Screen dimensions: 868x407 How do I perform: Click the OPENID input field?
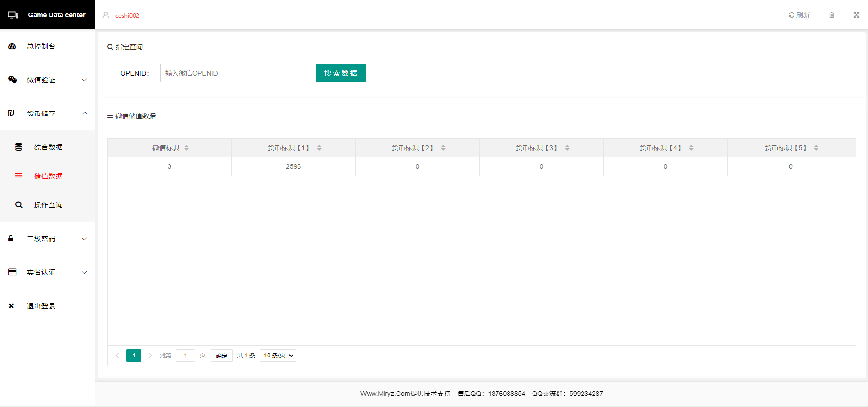pyautogui.click(x=205, y=73)
